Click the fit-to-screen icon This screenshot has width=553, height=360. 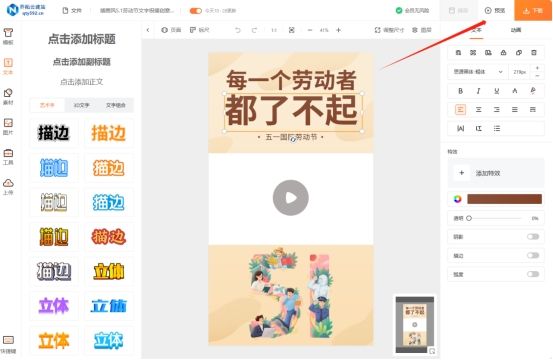(291, 30)
